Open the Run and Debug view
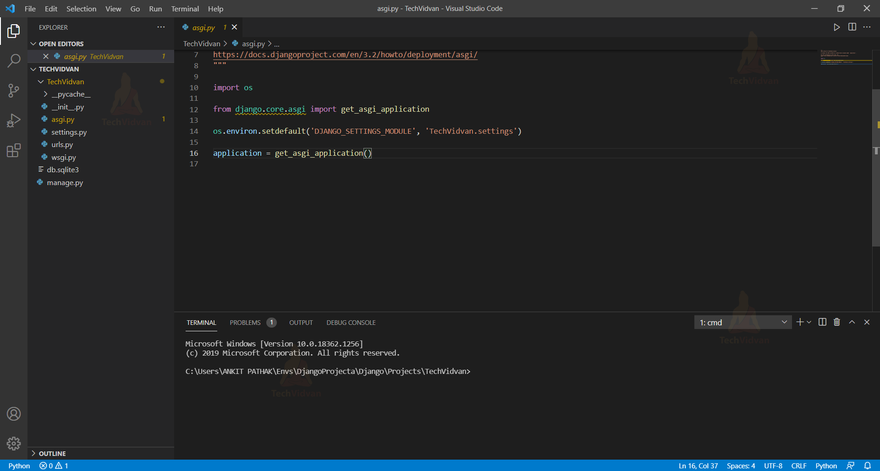 coord(14,121)
